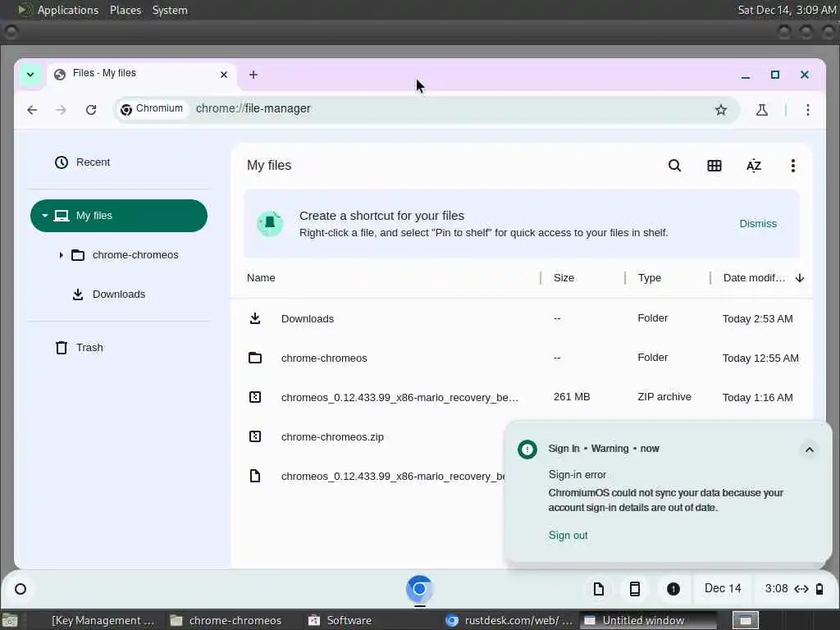The height and width of the screenshot is (630, 840).
Task: Switch to rustdesk.com/web taskbar window
Action: coord(510,620)
